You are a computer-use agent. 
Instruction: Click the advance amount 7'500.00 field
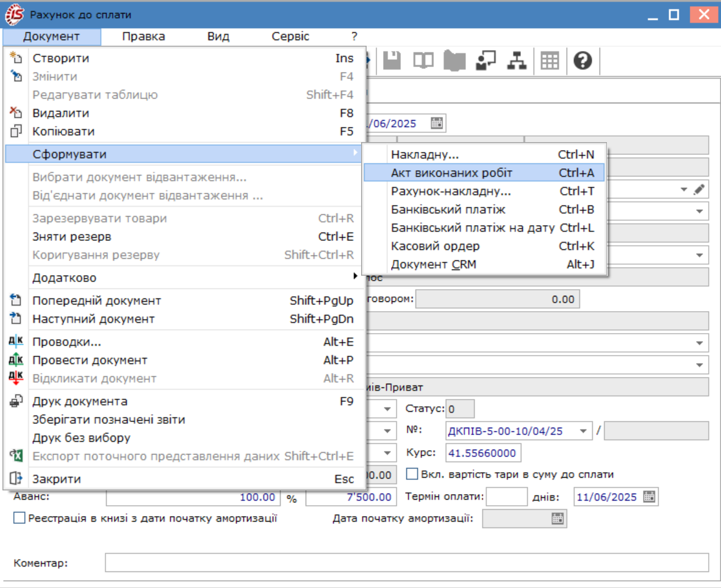(350, 498)
